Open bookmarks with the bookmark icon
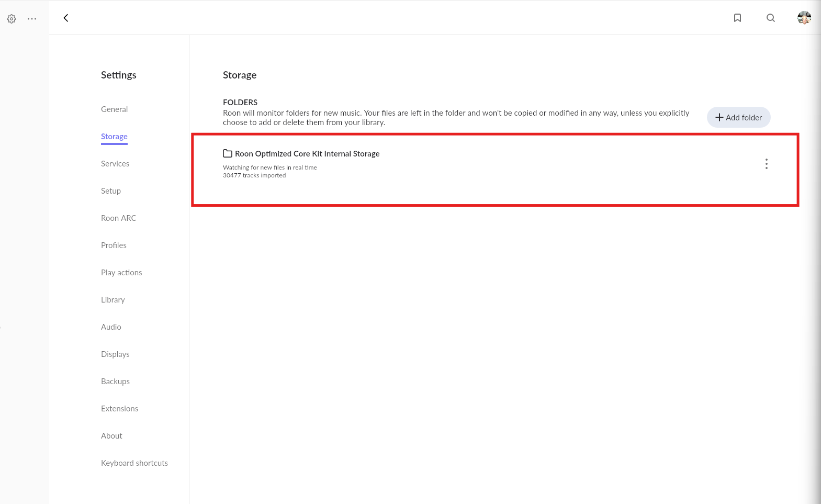Screen dimensions: 821x504 [737, 18]
